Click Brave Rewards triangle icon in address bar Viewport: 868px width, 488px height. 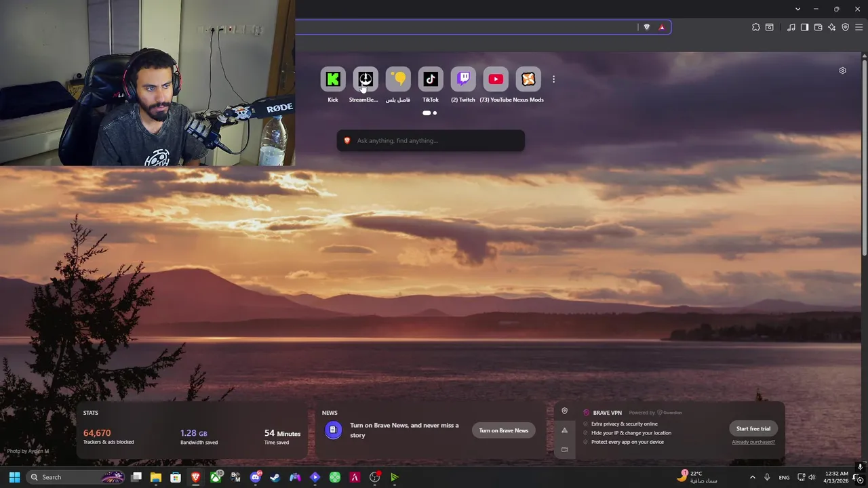(662, 27)
